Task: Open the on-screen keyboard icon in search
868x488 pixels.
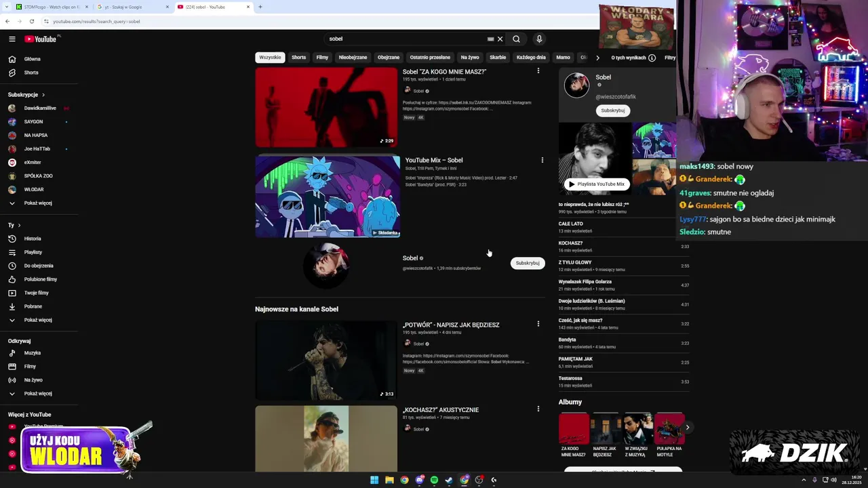Action: click(x=490, y=39)
